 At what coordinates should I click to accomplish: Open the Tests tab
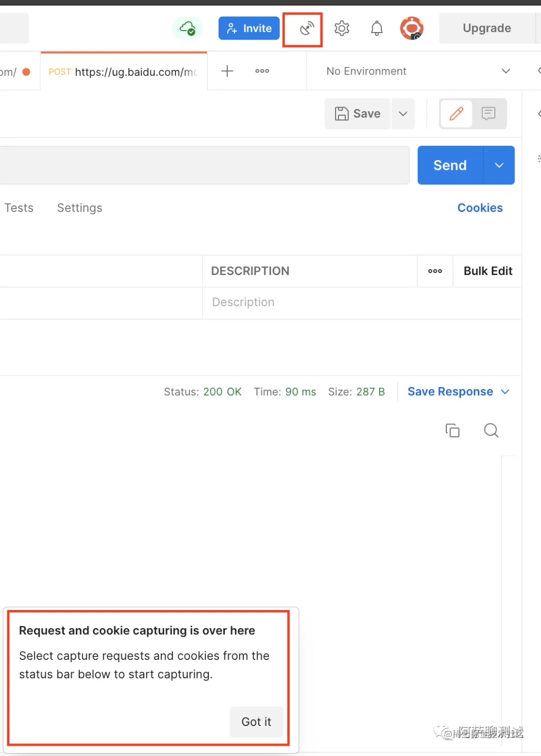pyautogui.click(x=19, y=208)
